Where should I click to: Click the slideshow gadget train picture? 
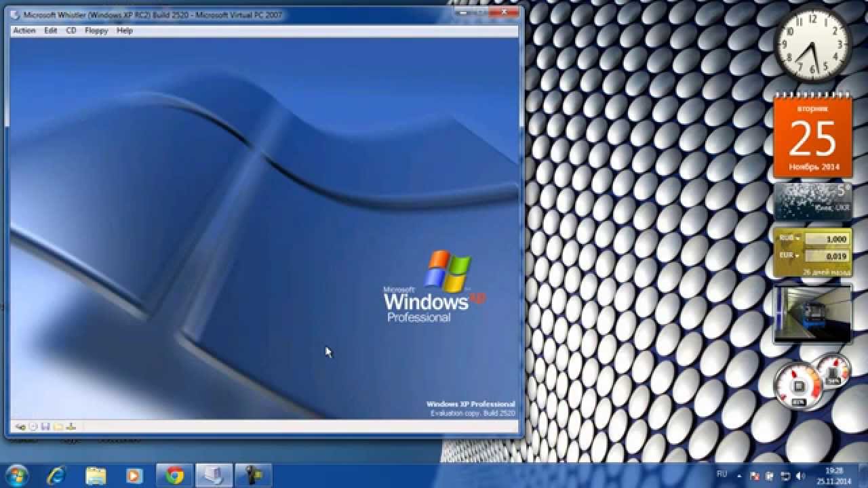(x=812, y=314)
